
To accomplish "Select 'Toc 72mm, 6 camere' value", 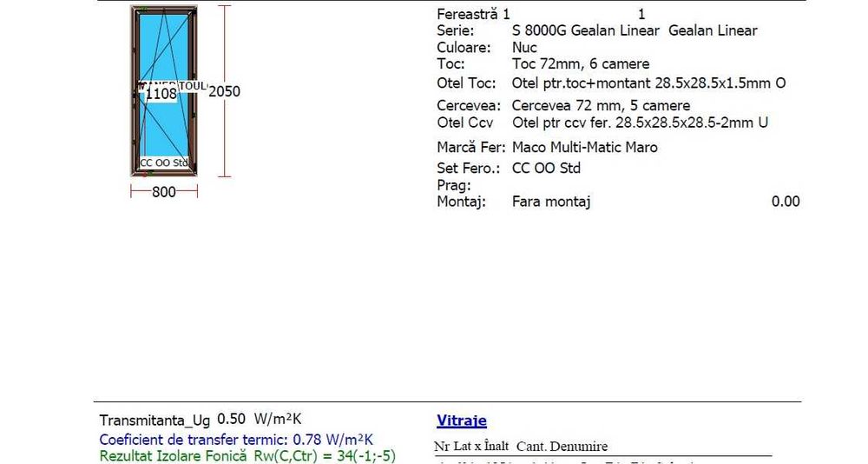I will (581, 63).
